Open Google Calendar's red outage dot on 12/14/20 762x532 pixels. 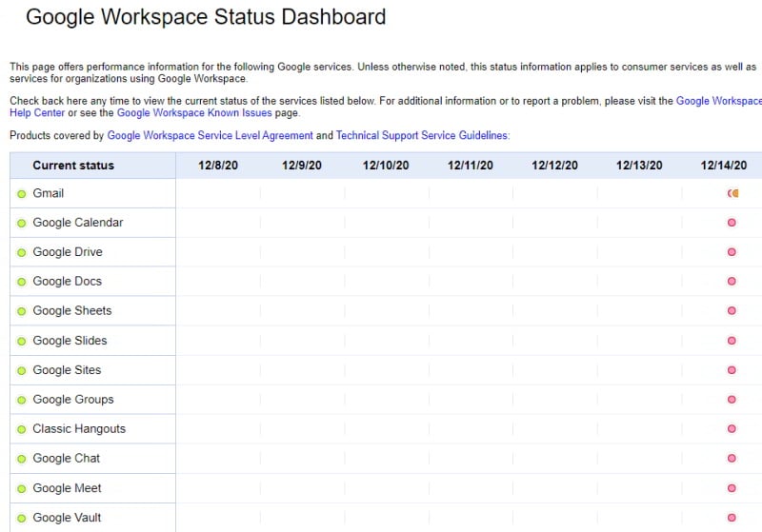[x=732, y=223]
